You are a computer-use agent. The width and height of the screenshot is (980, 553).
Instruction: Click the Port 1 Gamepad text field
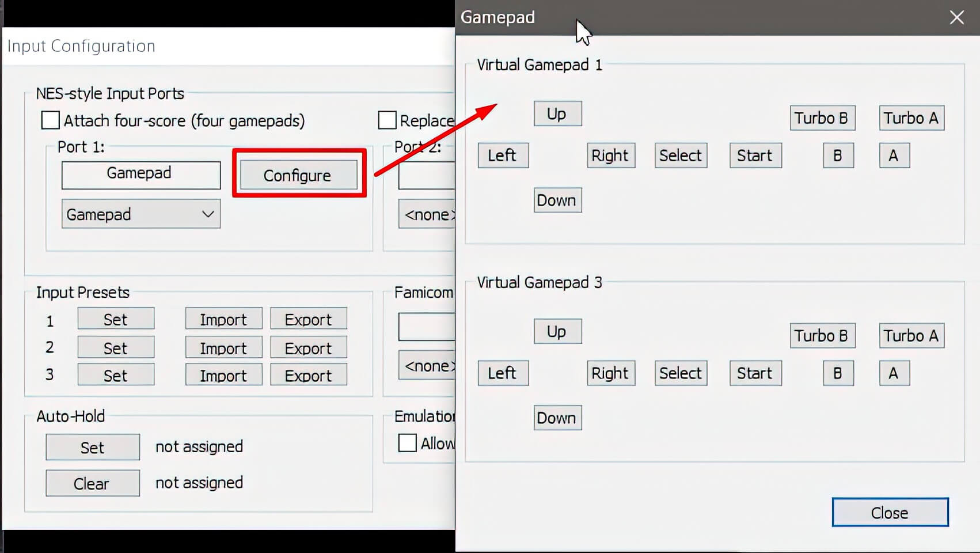coord(140,175)
